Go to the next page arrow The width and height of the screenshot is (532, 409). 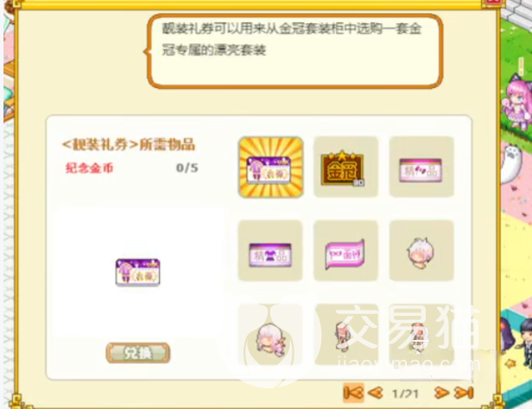pos(441,393)
